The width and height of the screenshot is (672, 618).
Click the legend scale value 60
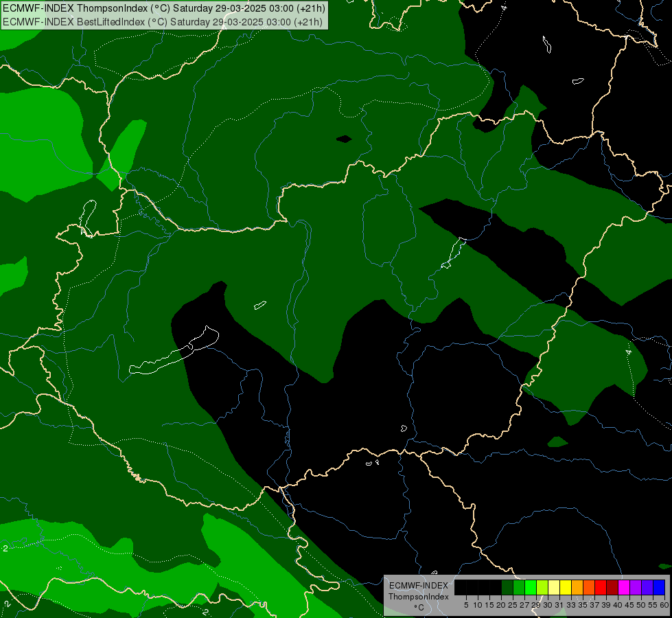coord(664,605)
